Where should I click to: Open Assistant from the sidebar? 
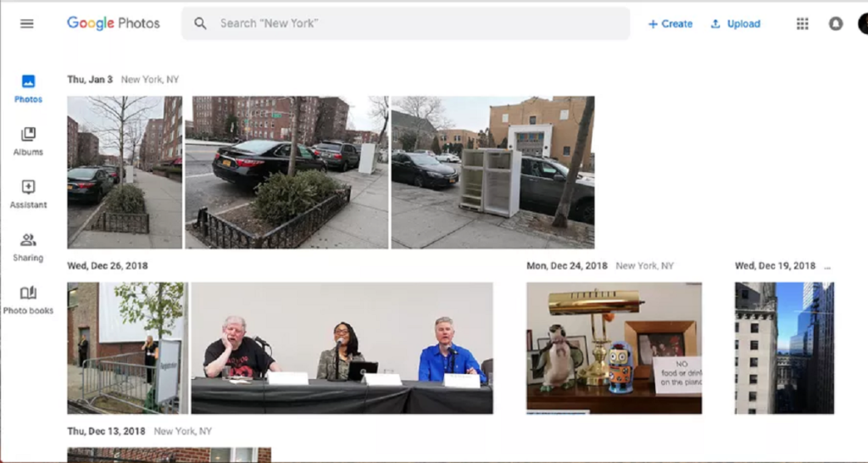pos(28,193)
